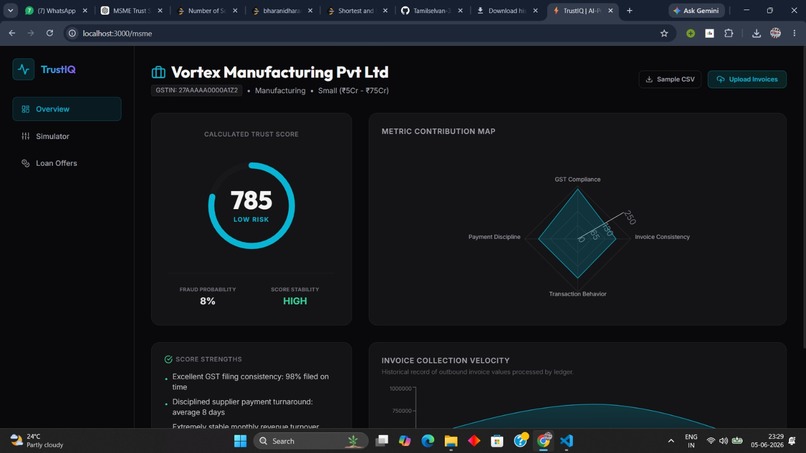This screenshot has height=453, width=806.
Task: Click the Loan Offers tag icon
Action: pos(25,163)
